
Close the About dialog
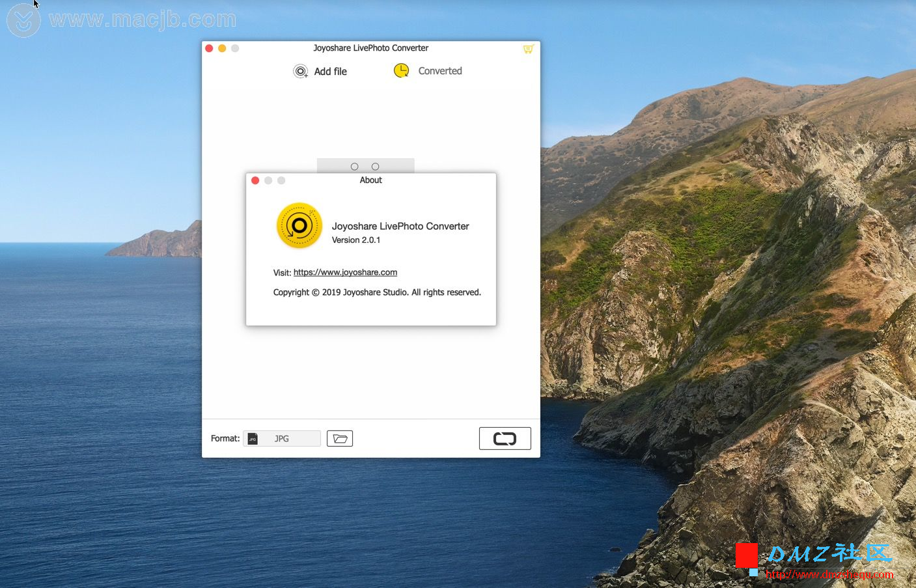pos(255,180)
